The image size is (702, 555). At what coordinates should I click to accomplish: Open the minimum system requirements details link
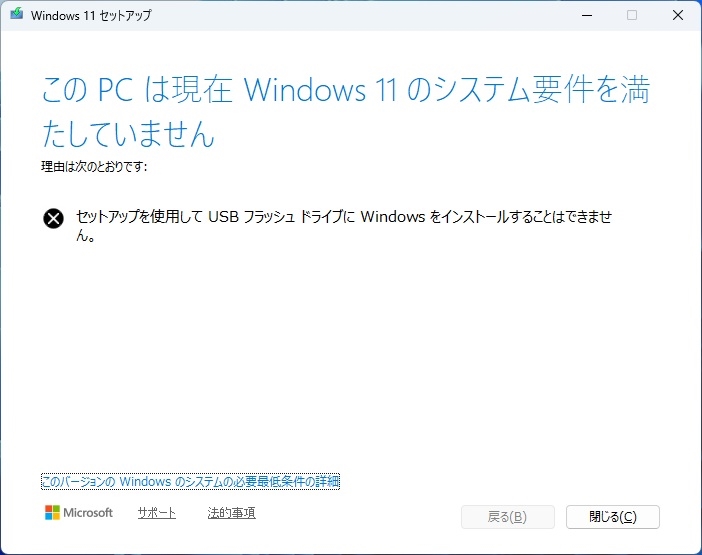coord(190,482)
